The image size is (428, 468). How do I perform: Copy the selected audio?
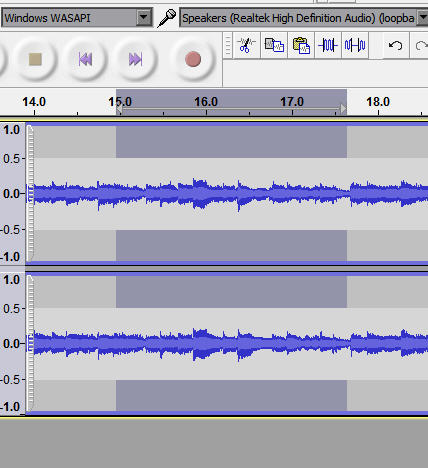point(274,45)
